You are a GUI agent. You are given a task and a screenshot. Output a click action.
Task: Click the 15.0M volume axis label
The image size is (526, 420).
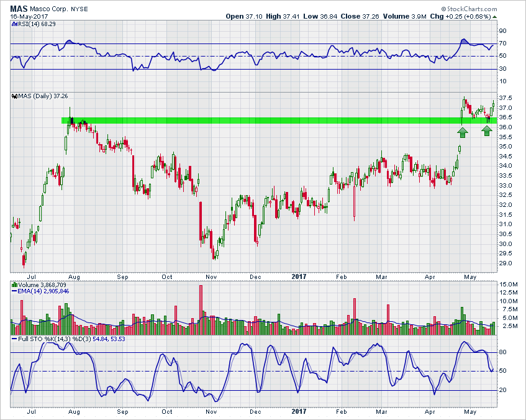point(508,285)
